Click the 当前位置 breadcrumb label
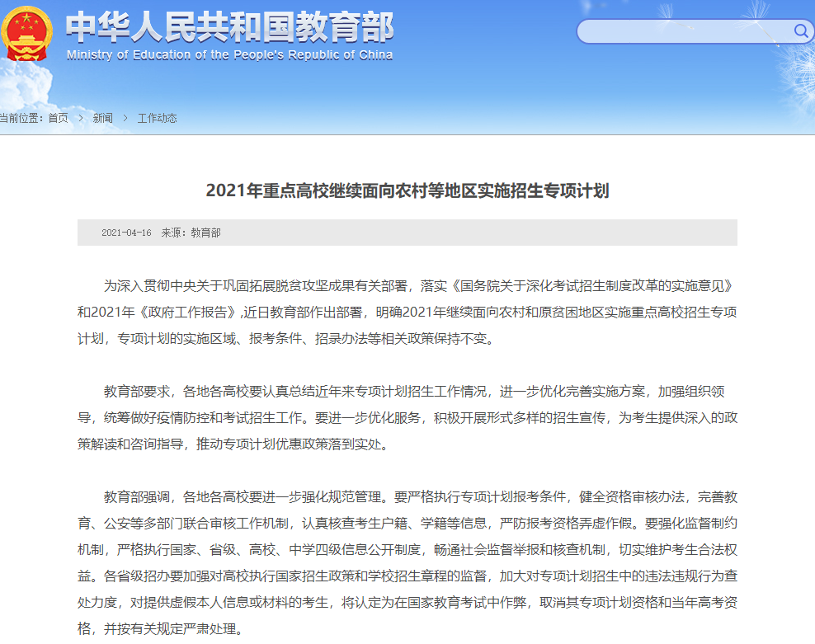The image size is (815, 644). point(21,118)
